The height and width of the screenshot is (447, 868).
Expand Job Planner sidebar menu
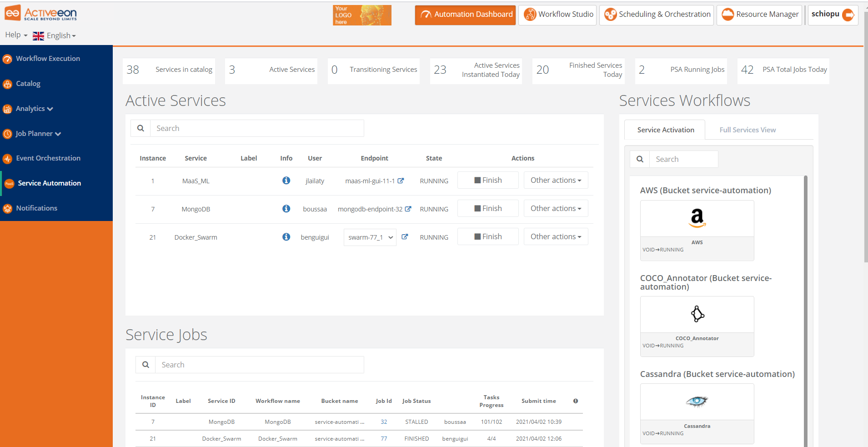(38, 134)
